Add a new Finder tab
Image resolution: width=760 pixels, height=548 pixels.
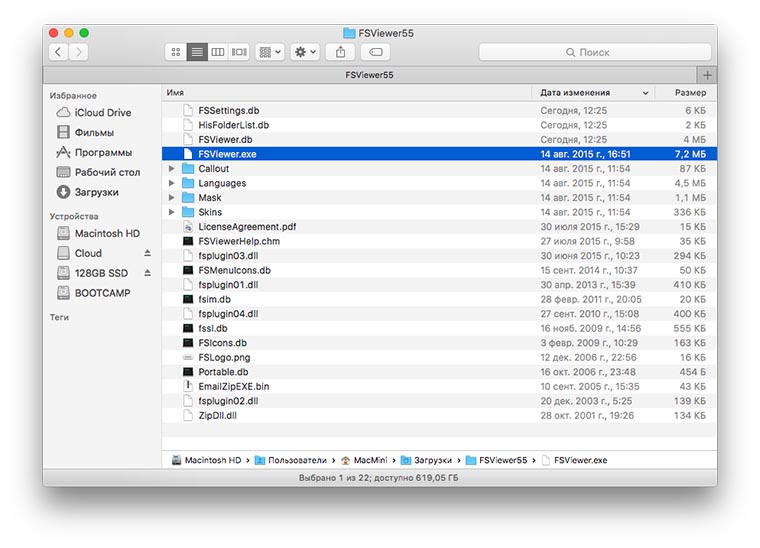707,75
